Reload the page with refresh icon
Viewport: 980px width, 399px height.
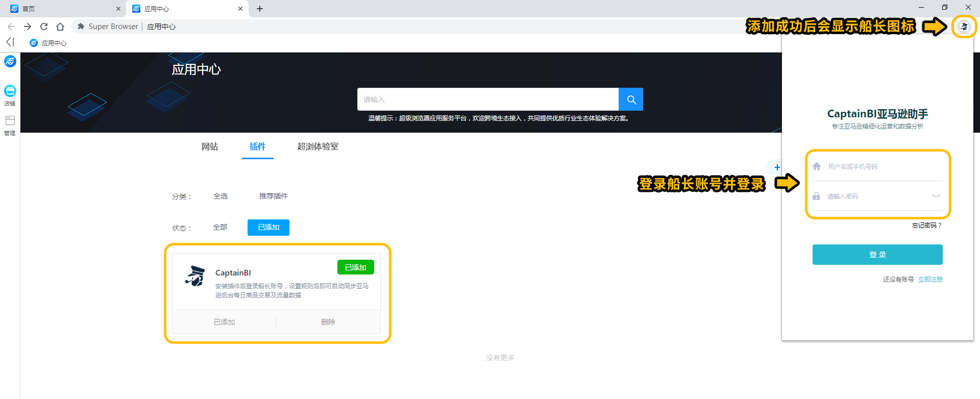pos(44,27)
